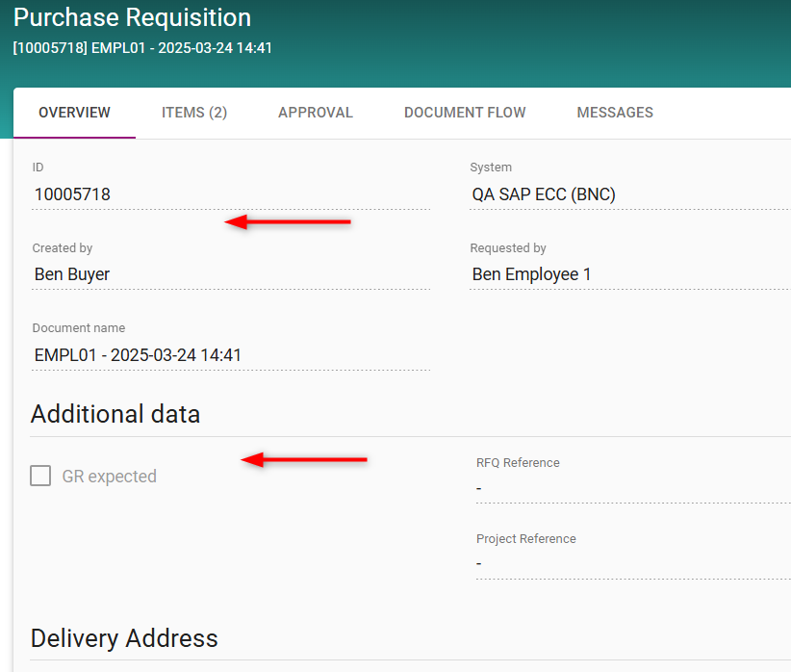Show the Messages tab
Image resolution: width=791 pixels, height=672 pixels.
click(x=615, y=113)
